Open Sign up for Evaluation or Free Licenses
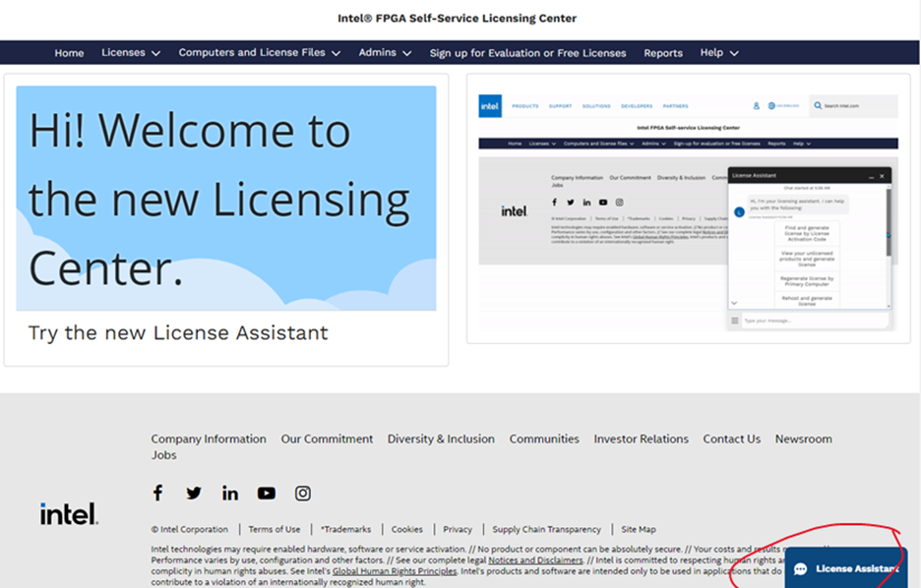Image resolution: width=921 pixels, height=588 pixels. (x=527, y=53)
